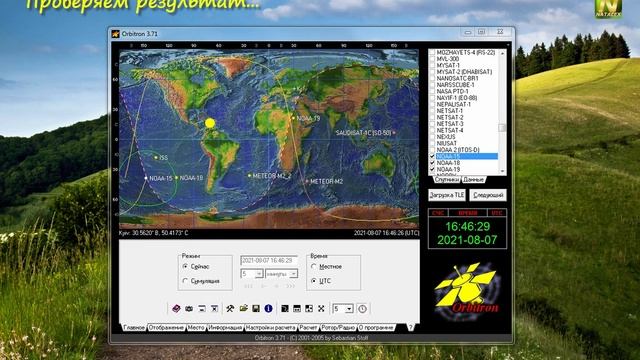Click the fullscreen crossed-arrows icon
The width and height of the screenshot is (640, 360).
click(321, 309)
